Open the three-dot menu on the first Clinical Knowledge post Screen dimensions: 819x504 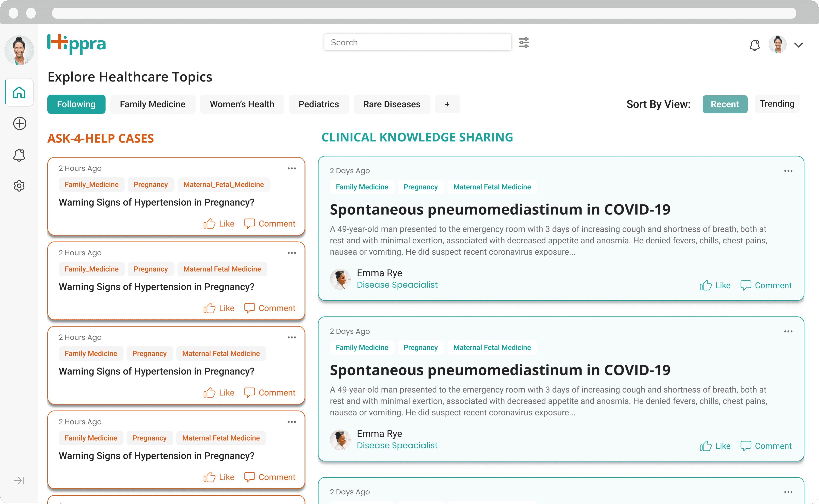point(788,171)
